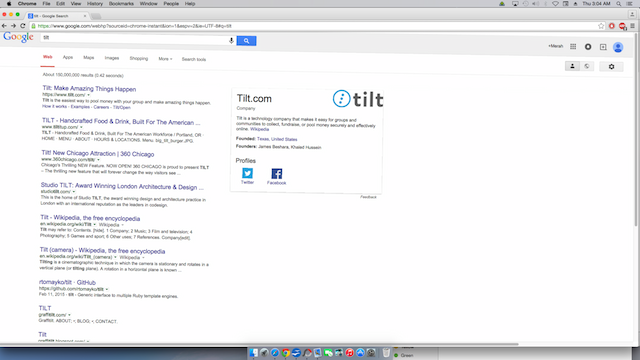Reload the current page
The image size is (640, 360).
(23, 26)
